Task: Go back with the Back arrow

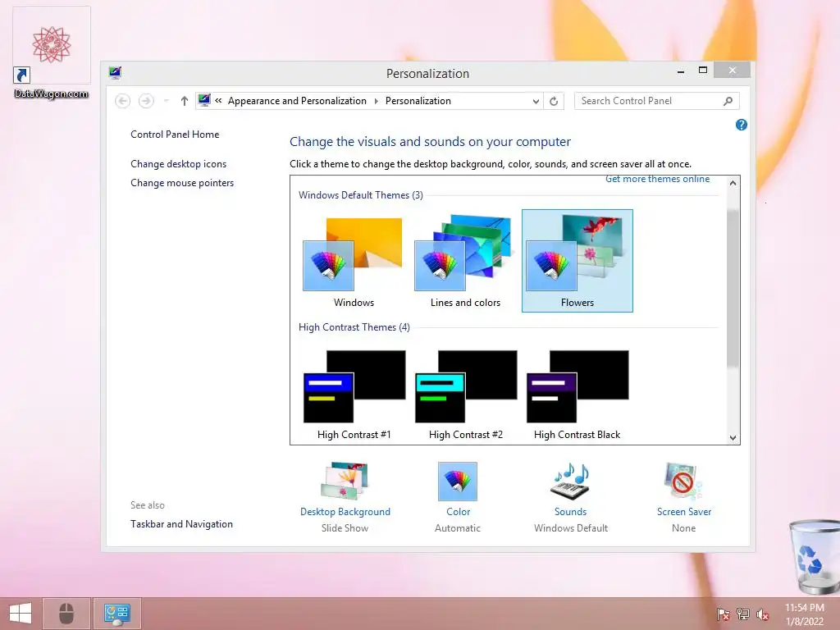Action: point(123,101)
